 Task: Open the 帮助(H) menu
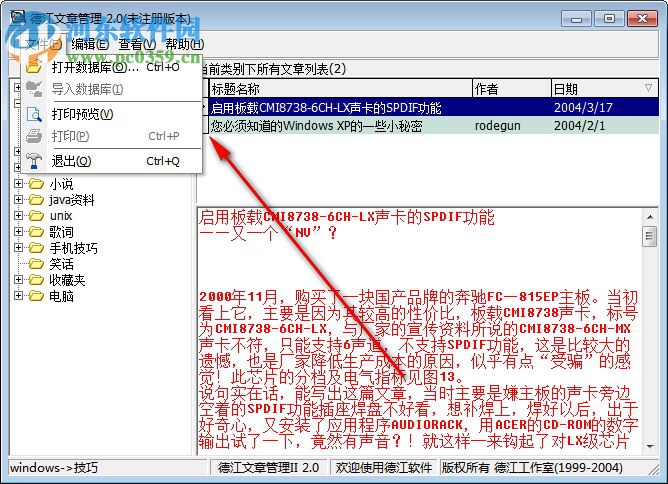click(x=184, y=44)
